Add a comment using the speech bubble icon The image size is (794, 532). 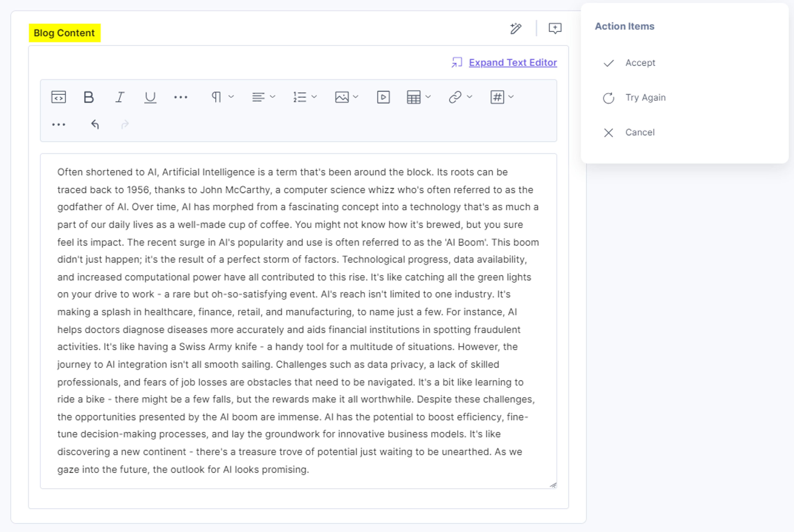(555, 28)
